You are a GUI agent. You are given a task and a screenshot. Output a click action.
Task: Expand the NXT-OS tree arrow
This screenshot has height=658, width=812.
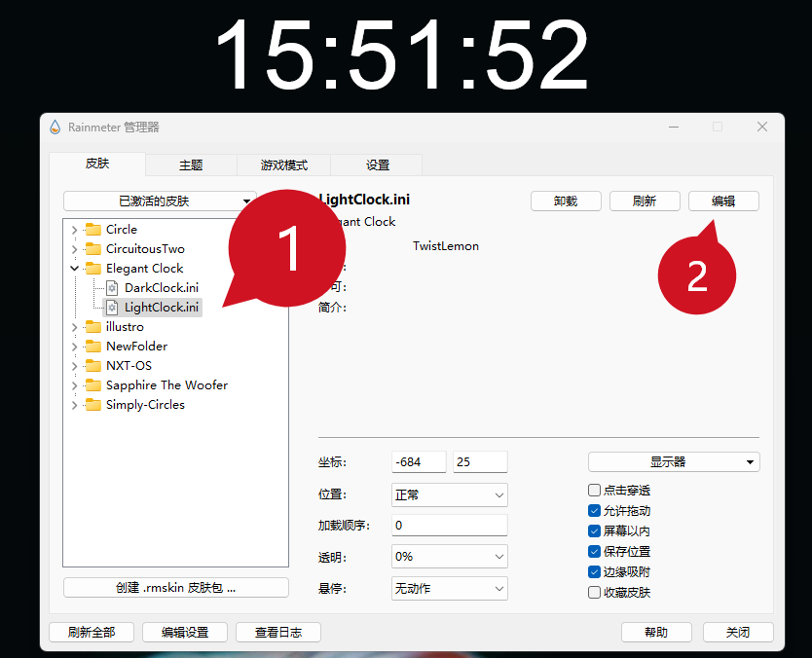[74, 366]
